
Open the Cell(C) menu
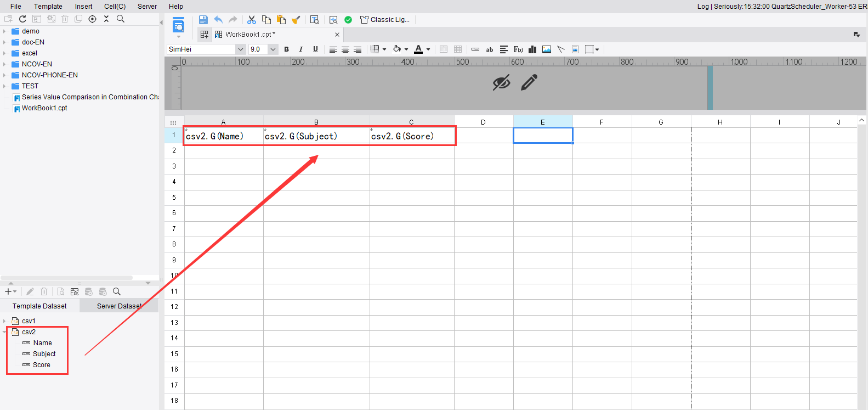pos(115,7)
